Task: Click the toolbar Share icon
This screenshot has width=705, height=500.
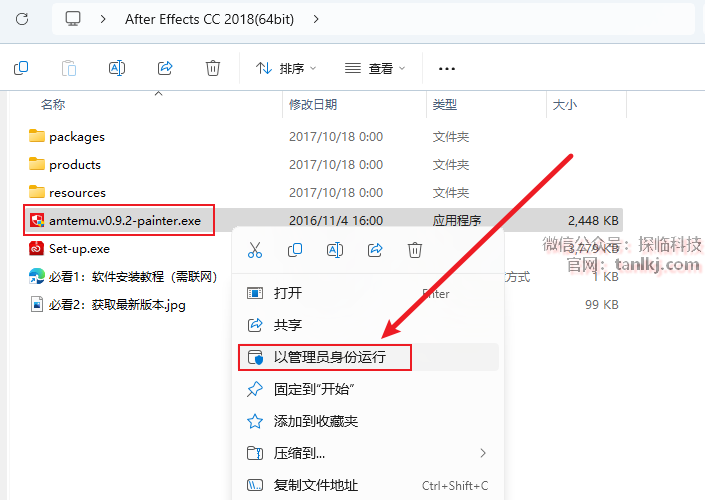Action: 165,68
